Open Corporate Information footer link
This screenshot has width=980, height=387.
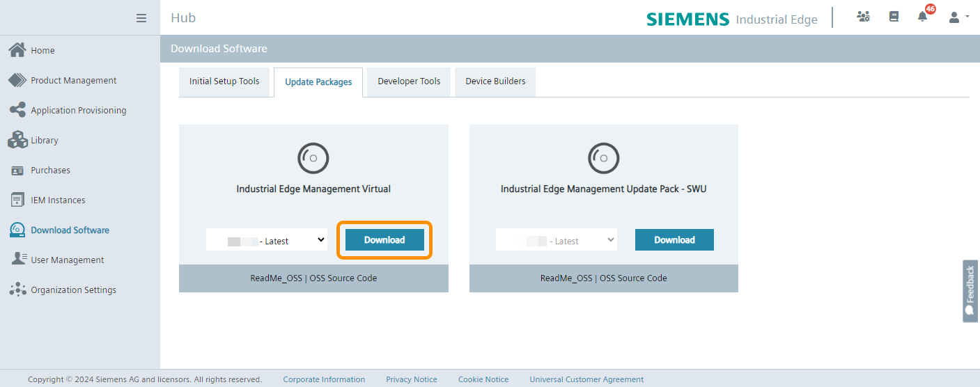tap(324, 379)
